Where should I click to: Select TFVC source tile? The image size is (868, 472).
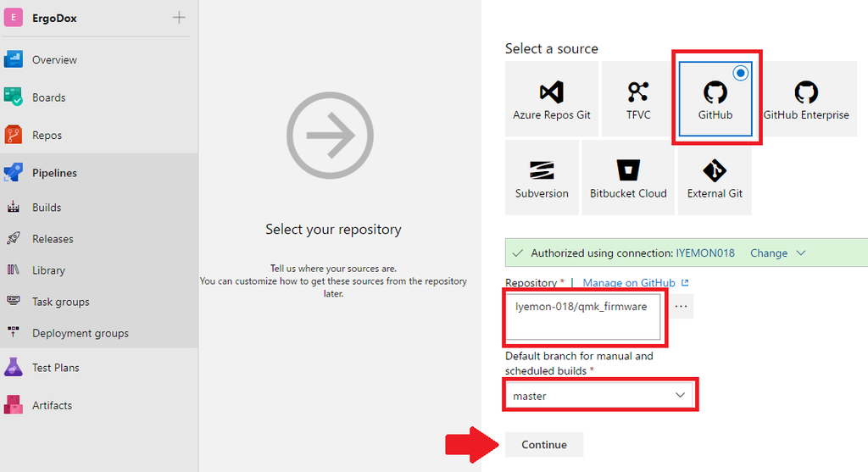(638, 99)
